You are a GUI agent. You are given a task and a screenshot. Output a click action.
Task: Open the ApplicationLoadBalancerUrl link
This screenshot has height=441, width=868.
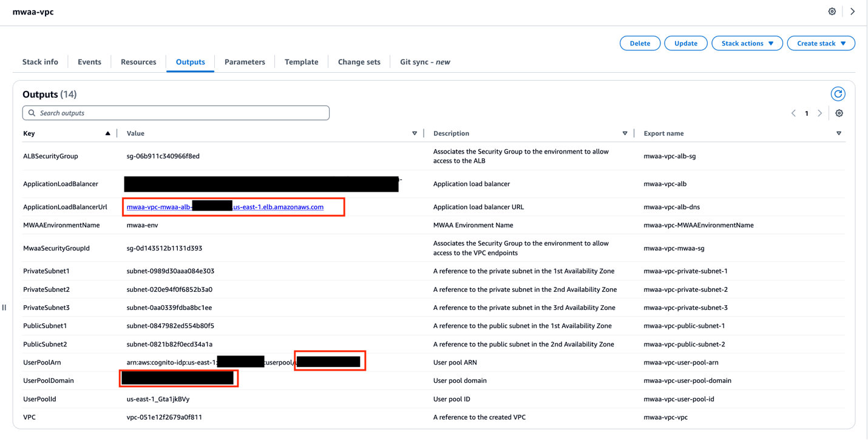pos(225,207)
